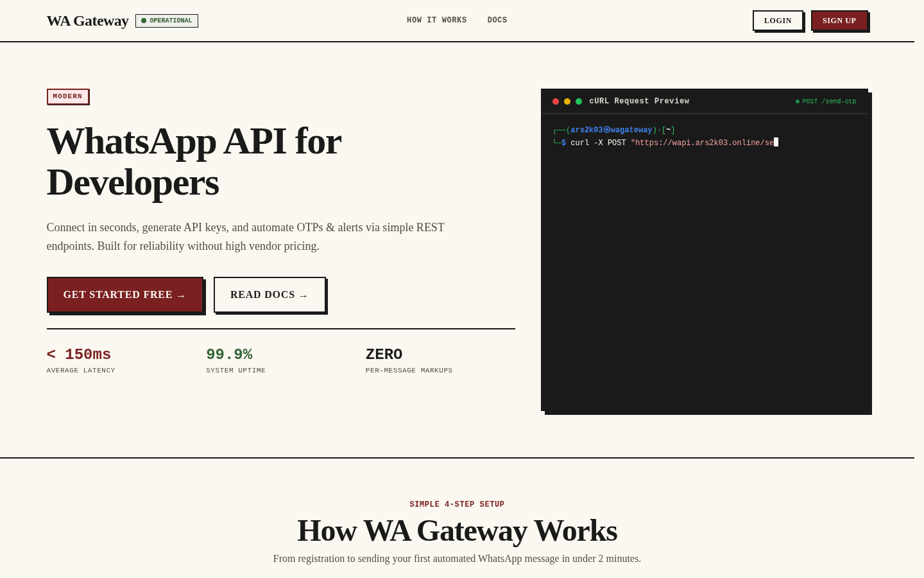Click the 'Connect in seconds' description paragraph

pos(246,236)
